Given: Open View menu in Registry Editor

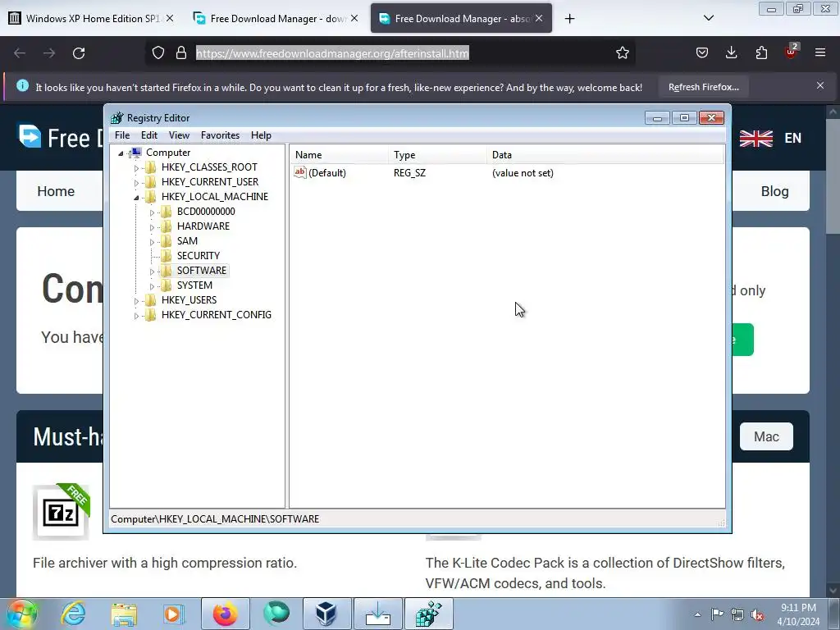Looking at the screenshot, I should (179, 135).
